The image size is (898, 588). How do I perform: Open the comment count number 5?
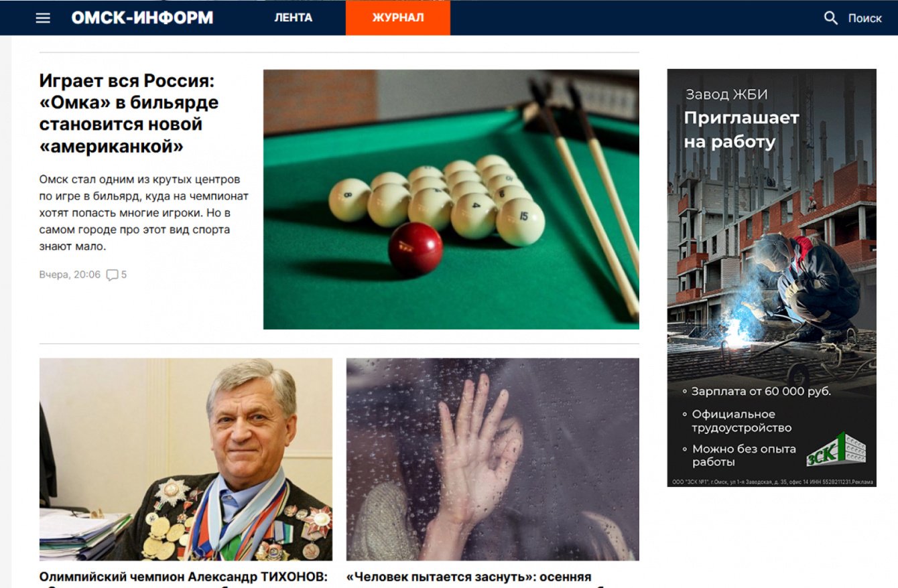tap(124, 275)
